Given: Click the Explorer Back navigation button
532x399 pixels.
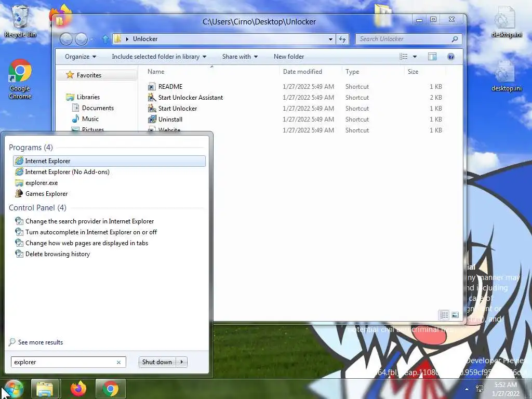Looking at the screenshot, I should [66, 39].
